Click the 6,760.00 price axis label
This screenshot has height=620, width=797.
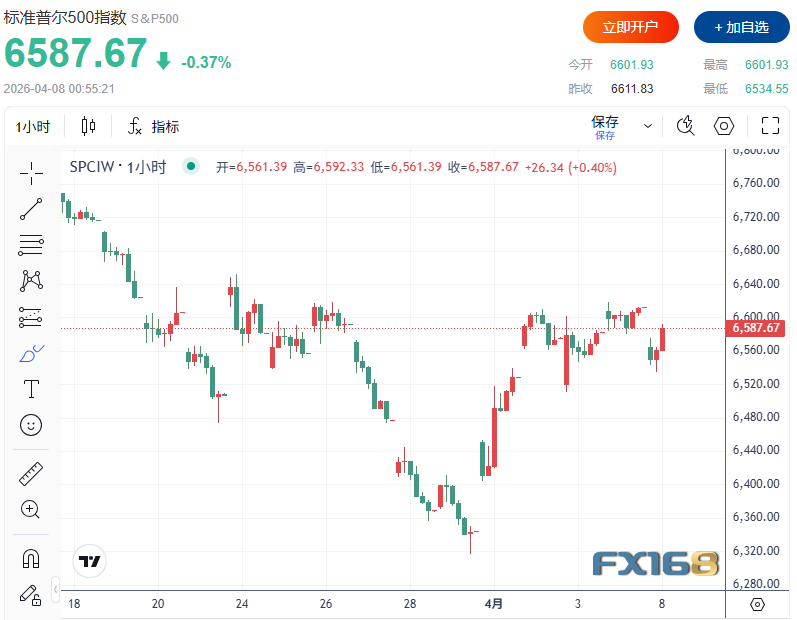756,183
